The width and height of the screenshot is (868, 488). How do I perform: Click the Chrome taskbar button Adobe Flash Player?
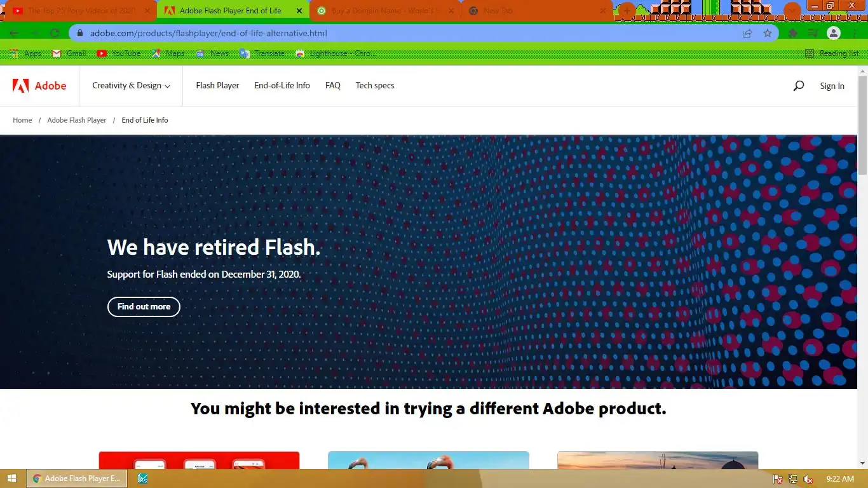click(77, 478)
